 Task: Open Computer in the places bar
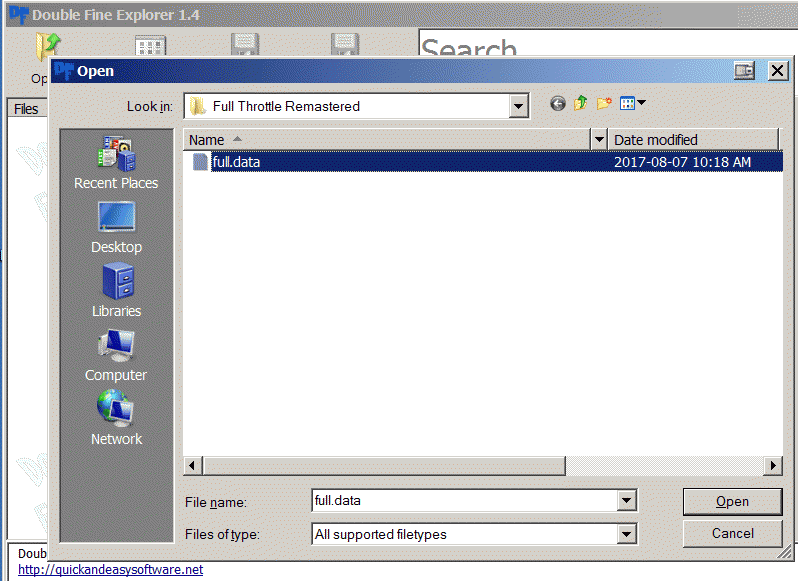coord(116,356)
